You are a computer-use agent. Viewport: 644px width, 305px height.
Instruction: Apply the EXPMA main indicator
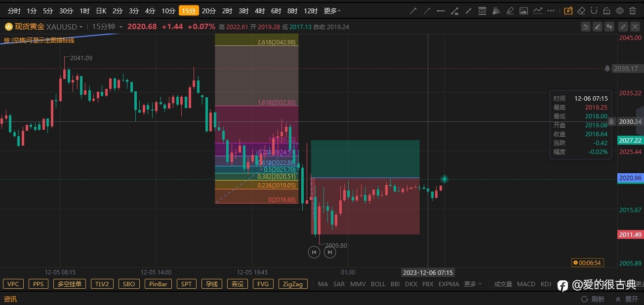click(x=449, y=284)
